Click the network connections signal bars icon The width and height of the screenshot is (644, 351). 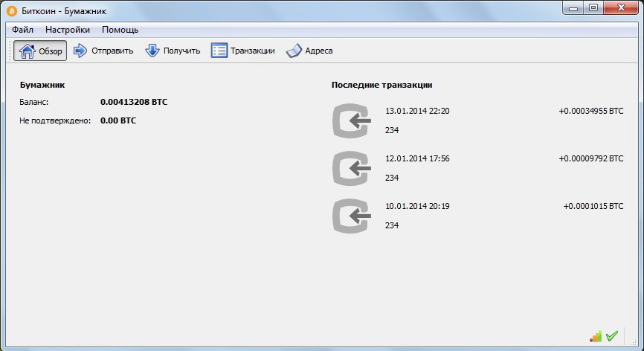[596, 336]
